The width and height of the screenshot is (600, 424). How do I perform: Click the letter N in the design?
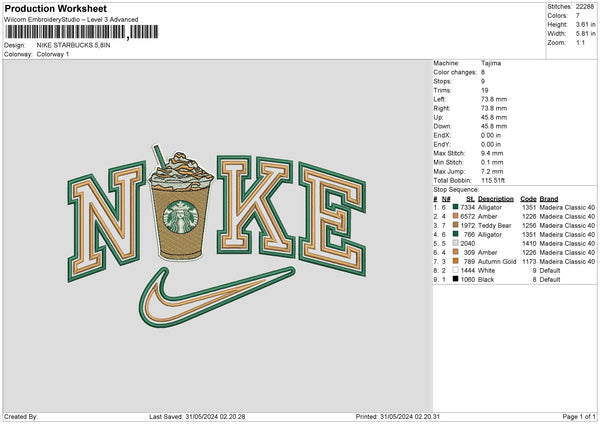106,221
